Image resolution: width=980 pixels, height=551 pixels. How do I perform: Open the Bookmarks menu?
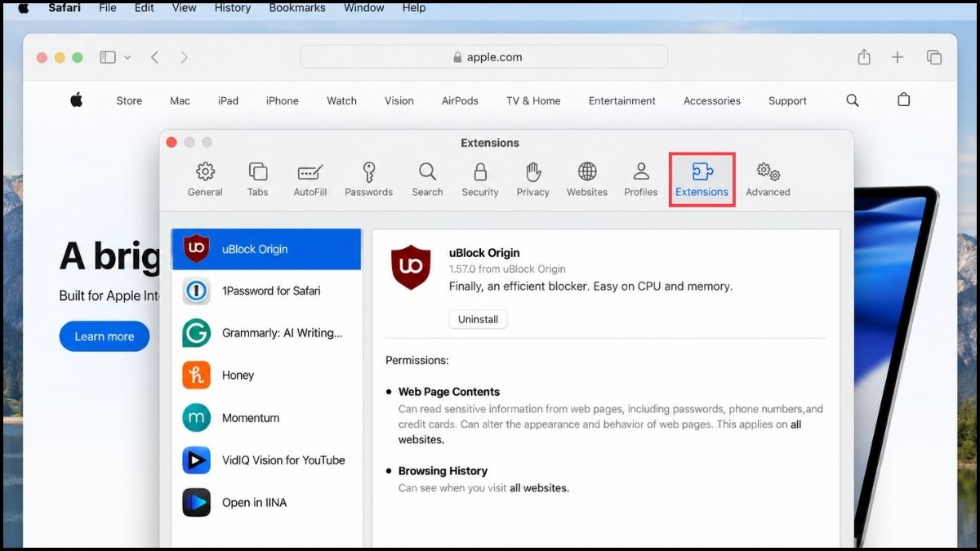[297, 8]
